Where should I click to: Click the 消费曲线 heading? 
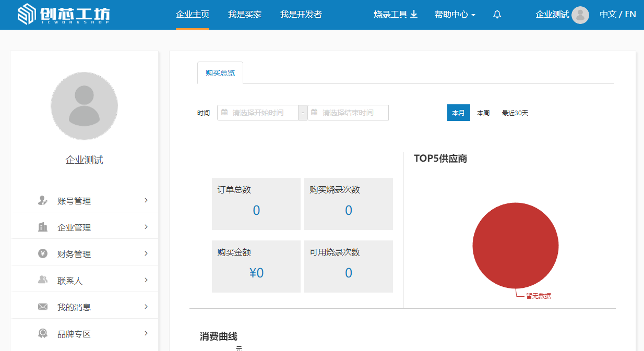pyautogui.click(x=219, y=336)
